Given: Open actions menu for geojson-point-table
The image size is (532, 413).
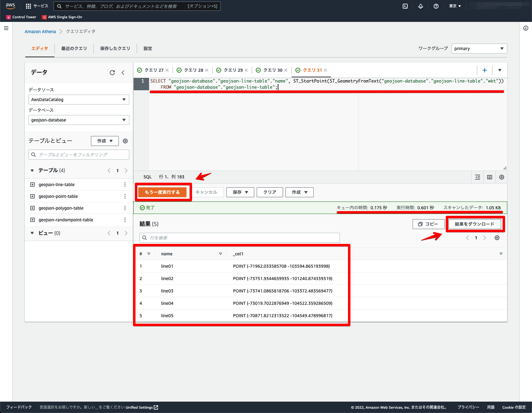Looking at the screenshot, I should [125, 196].
